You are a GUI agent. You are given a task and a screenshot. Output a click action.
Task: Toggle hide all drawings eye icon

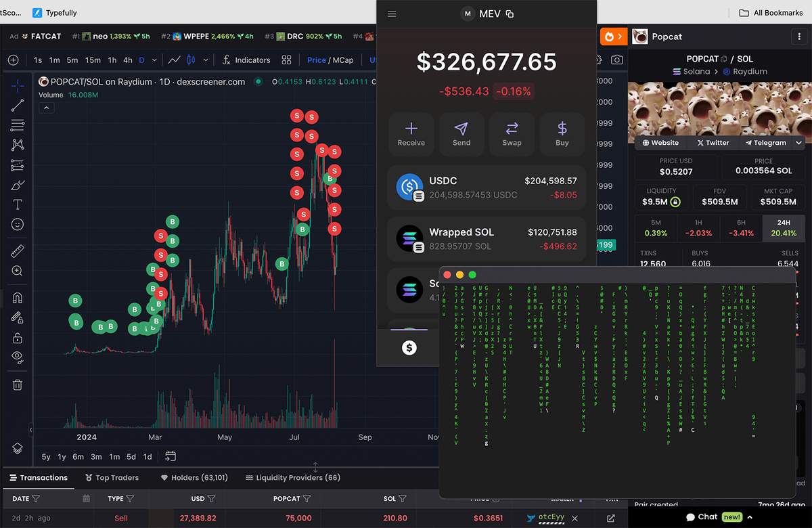coord(18,357)
